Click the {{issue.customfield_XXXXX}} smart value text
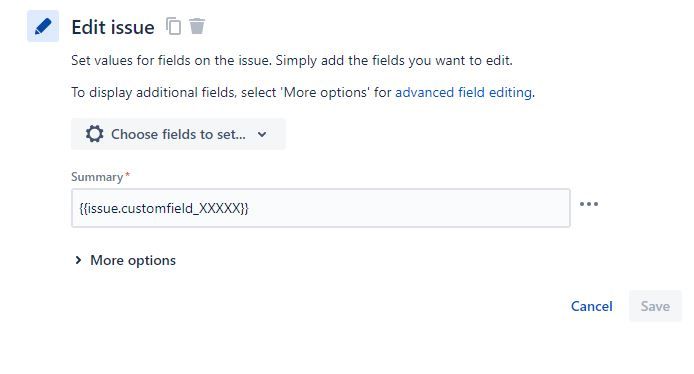The image size is (694, 374). tap(164, 208)
